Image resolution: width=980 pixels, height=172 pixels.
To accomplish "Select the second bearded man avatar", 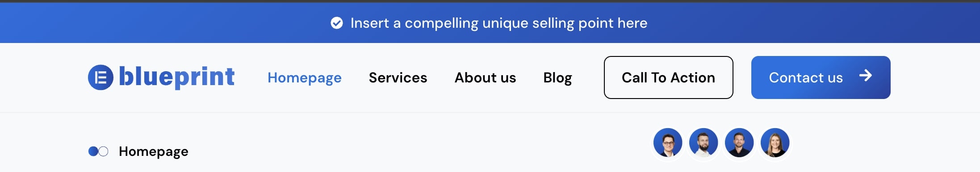I will pyautogui.click(x=704, y=143).
